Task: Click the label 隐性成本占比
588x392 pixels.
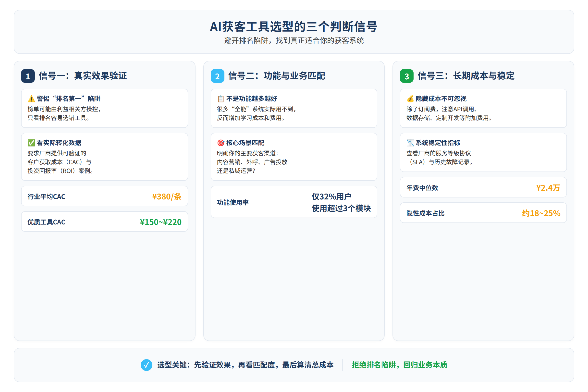Action: point(426,213)
